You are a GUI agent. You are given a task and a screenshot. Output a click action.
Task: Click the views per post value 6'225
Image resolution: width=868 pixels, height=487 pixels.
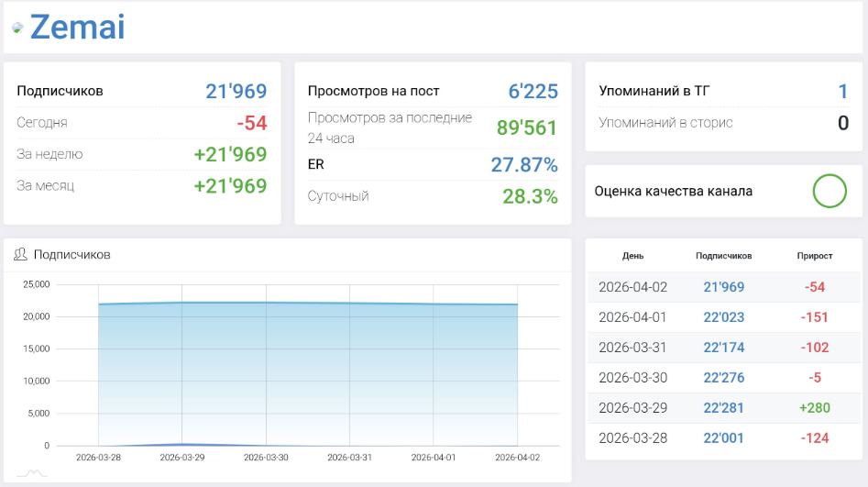[533, 92]
